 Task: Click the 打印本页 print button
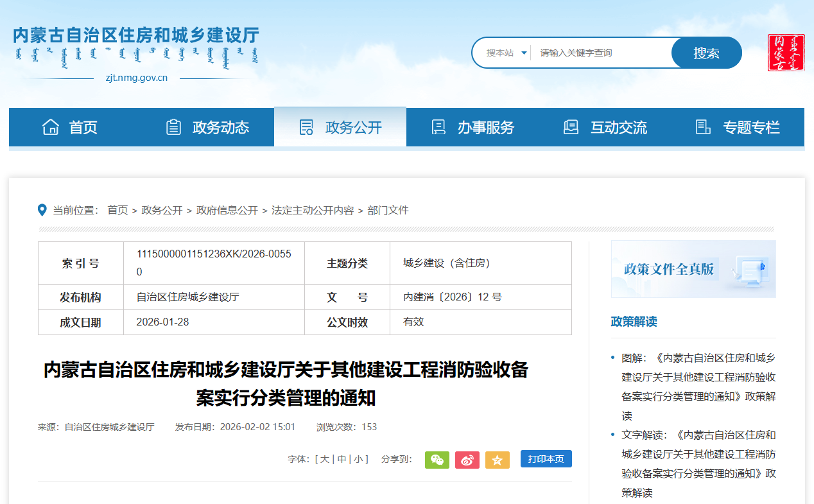[545, 459]
